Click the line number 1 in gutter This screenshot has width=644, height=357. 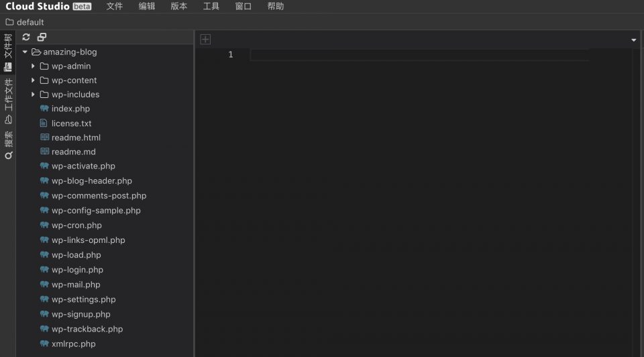pos(230,54)
